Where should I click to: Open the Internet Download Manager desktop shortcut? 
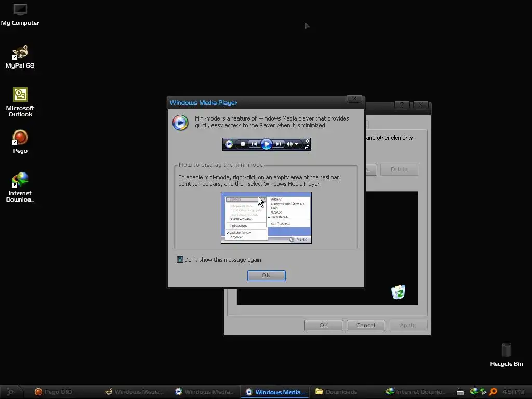coord(20,187)
